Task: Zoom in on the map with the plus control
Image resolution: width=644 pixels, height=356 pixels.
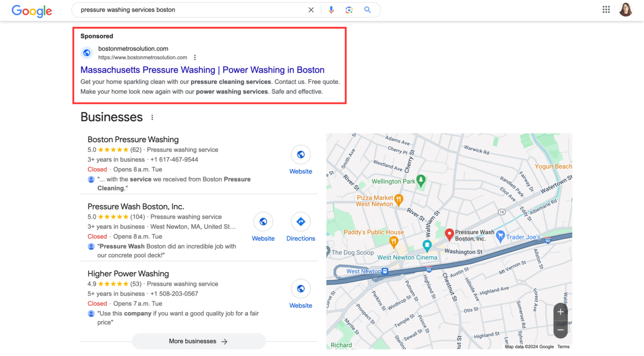Action: click(x=560, y=312)
